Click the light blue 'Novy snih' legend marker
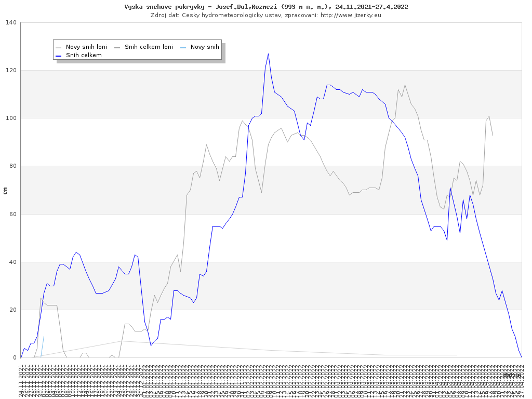Viewport: 532px width, 399px height. 183,47
